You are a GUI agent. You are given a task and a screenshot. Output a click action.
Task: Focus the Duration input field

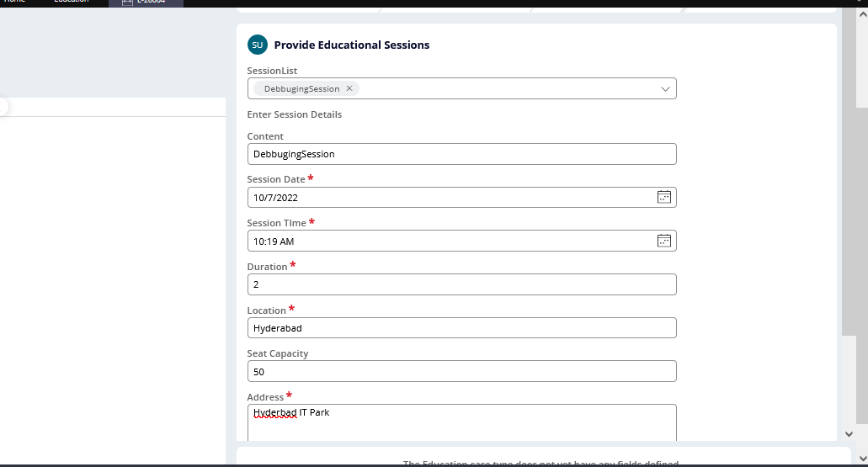point(461,284)
